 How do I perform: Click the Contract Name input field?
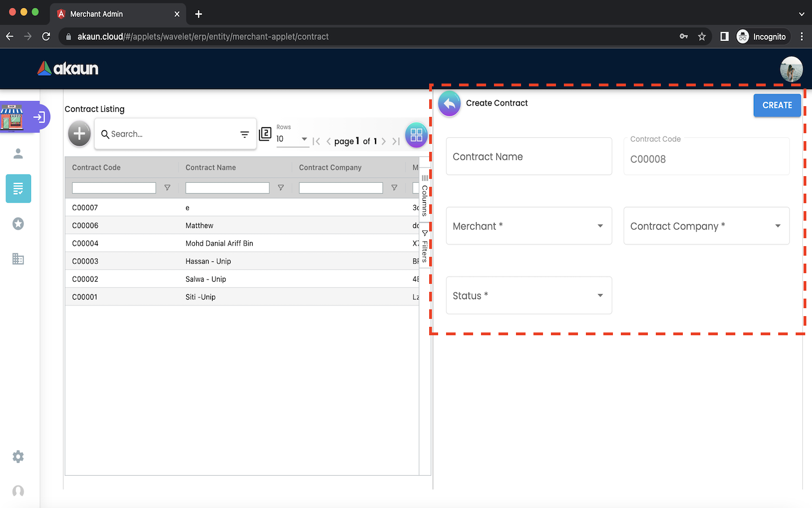(x=528, y=157)
